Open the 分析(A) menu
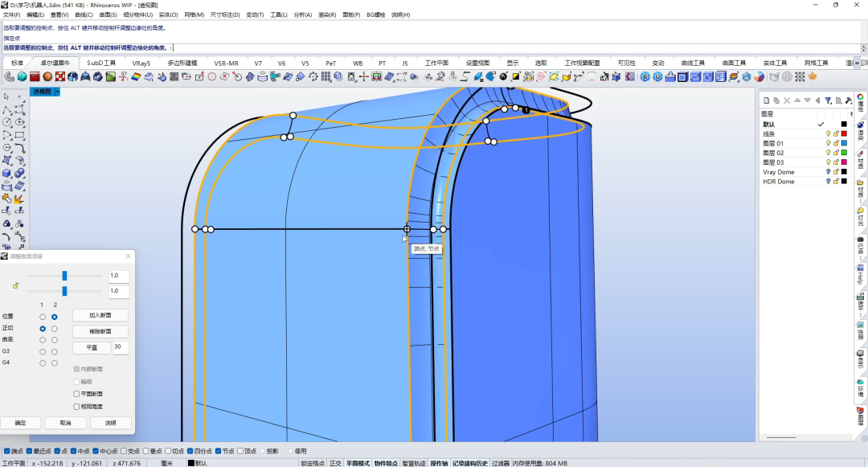 point(303,15)
